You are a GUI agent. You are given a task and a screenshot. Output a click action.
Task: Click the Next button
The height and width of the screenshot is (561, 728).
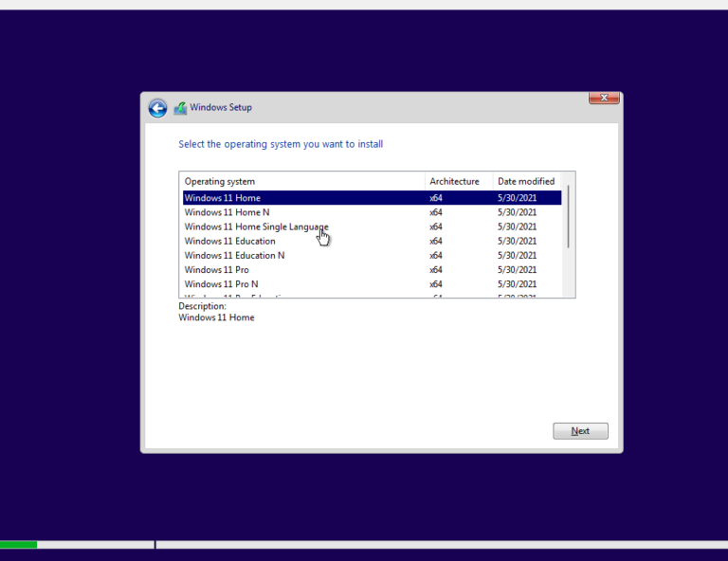pyautogui.click(x=580, y=430)
